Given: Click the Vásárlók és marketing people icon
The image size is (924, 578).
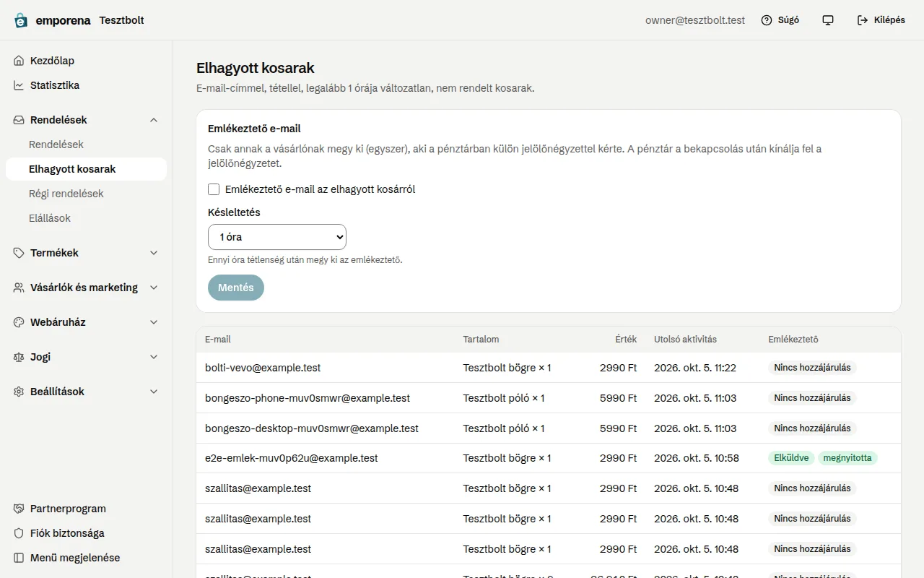Looking at the screenshot, I should [19, 288].
